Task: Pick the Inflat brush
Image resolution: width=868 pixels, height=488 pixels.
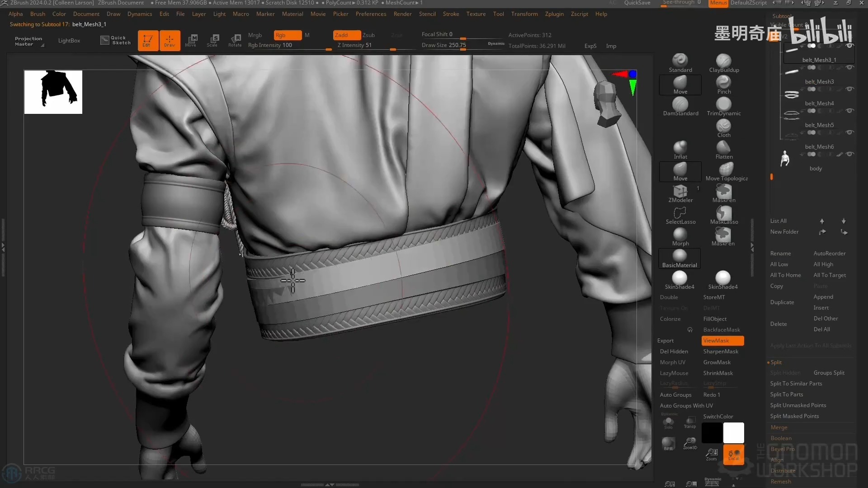Action: (x=680, y=150)
